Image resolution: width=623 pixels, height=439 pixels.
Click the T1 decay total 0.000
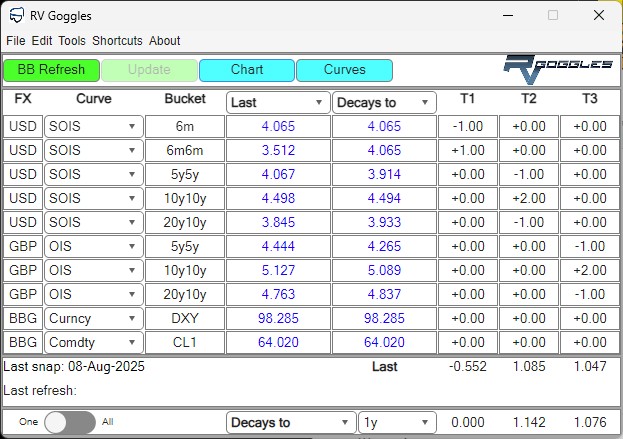coord(468,422)
